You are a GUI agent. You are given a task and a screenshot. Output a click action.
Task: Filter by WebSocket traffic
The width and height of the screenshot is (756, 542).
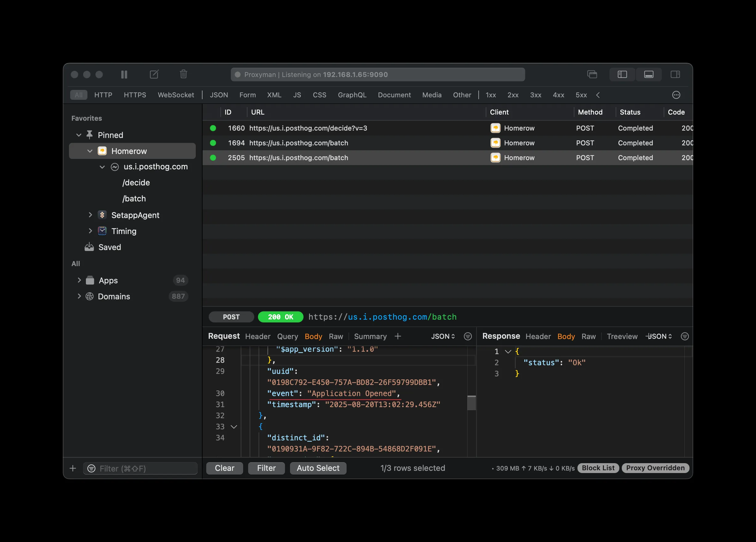point(176,95)
